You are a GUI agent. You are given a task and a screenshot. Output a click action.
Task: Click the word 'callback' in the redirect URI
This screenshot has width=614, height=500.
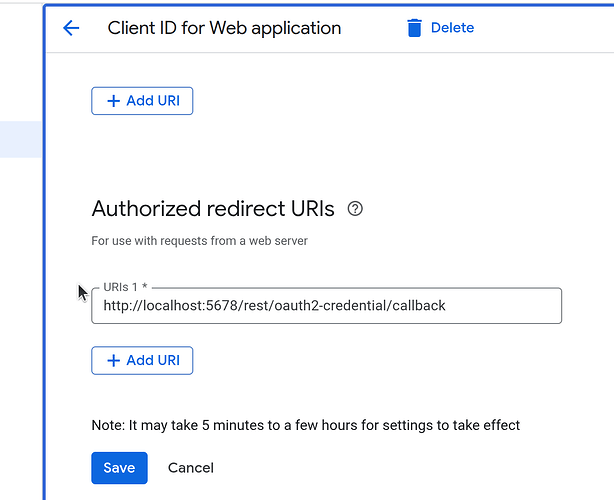418,306
